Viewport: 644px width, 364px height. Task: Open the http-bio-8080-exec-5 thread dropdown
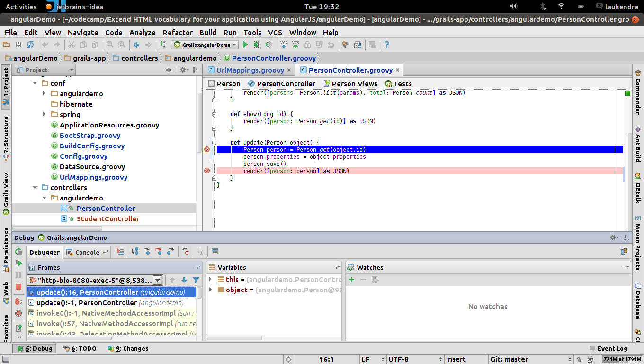[x=158, y=280]
